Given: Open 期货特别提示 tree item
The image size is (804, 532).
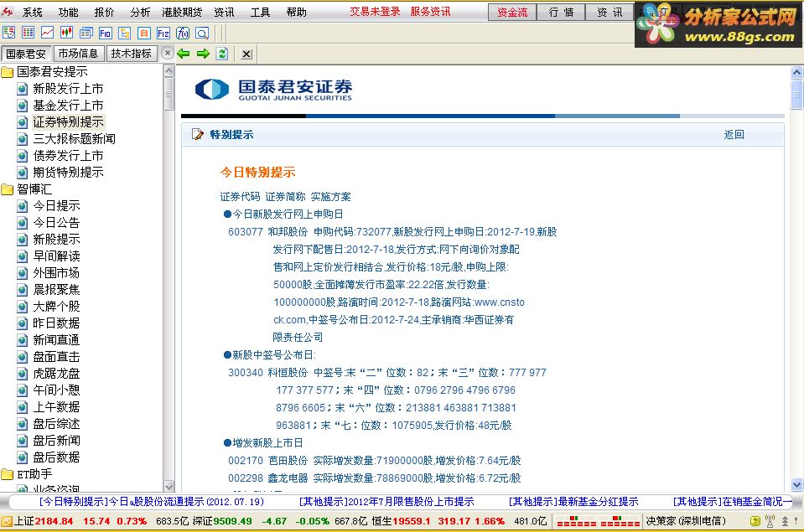Looking at the screenshot, I should point(68,173).
